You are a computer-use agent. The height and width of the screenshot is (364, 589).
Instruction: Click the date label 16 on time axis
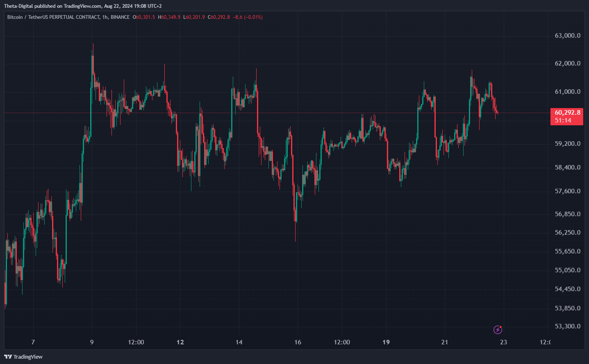[x=298, y=342]
